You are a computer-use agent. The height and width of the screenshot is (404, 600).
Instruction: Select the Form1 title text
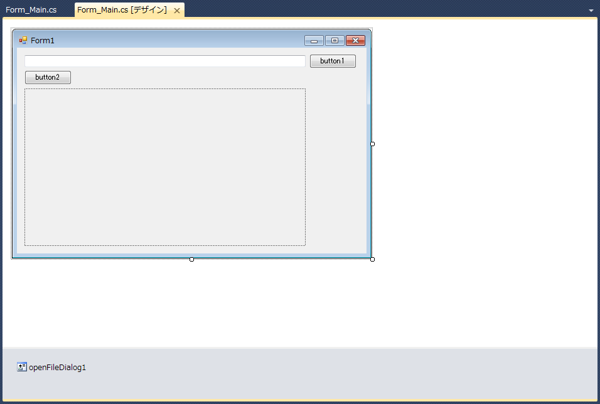[42, 41]
